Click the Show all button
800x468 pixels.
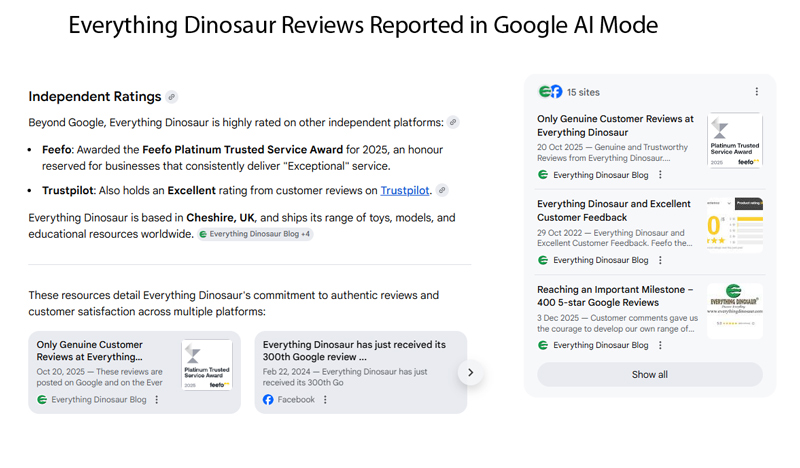pos(649,375)
